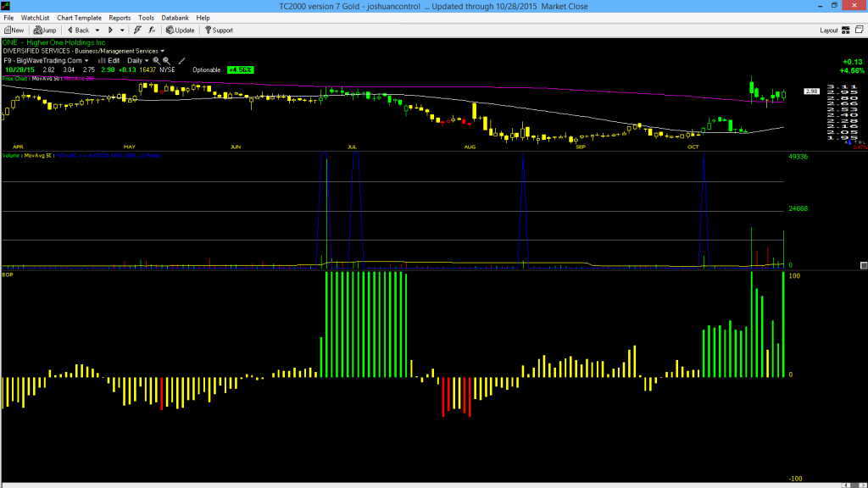Click the green +4.56% change box
This screenshot has width=868, height=488.
click(x=240, y=70)
